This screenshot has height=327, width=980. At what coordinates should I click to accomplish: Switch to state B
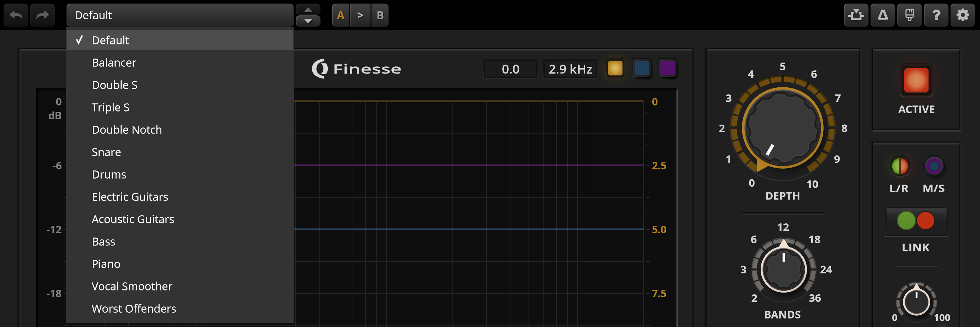[x=380, y=15]
